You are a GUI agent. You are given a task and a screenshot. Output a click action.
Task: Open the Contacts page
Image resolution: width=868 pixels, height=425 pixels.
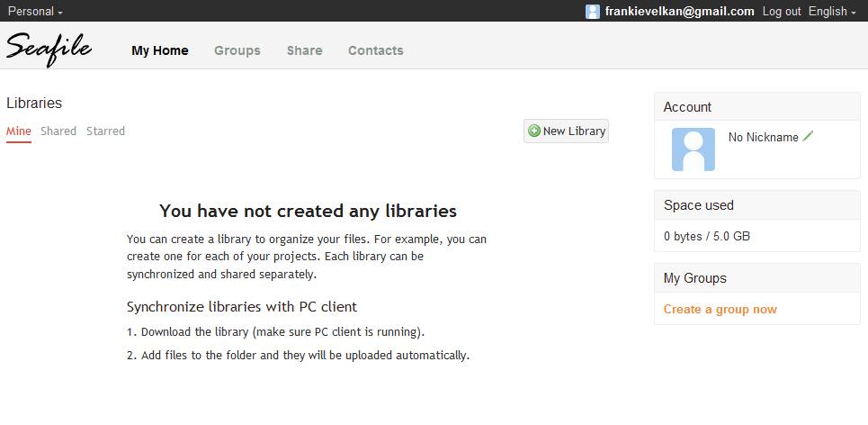point(376,50)
